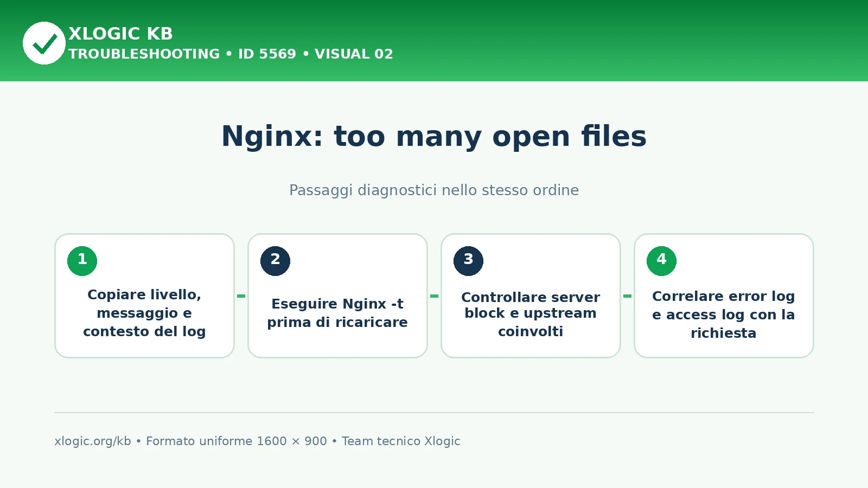868x488 pixels.
Task: Select 'Correlare error log e access log' text
Action: click(724, 305)
